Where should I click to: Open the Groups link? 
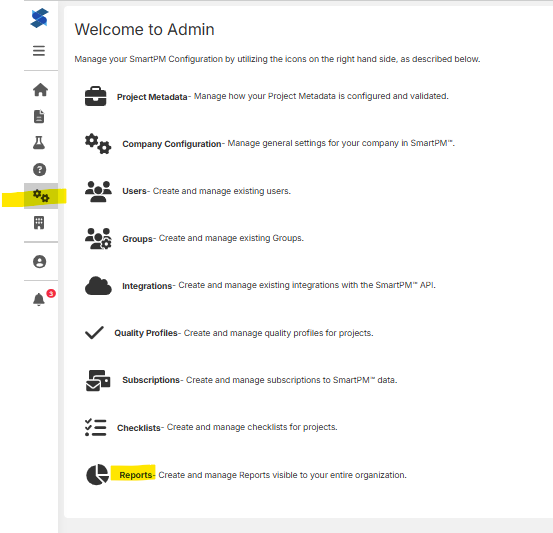[137, 239]
